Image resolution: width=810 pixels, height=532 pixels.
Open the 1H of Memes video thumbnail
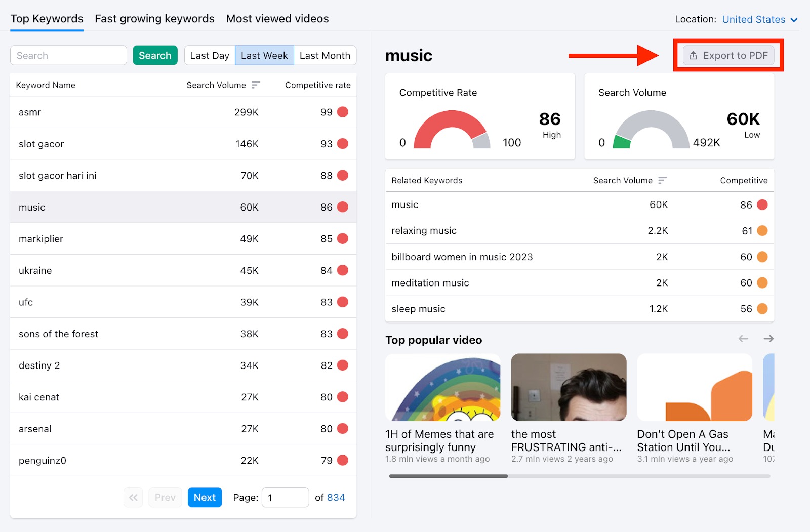click(442, 387)
